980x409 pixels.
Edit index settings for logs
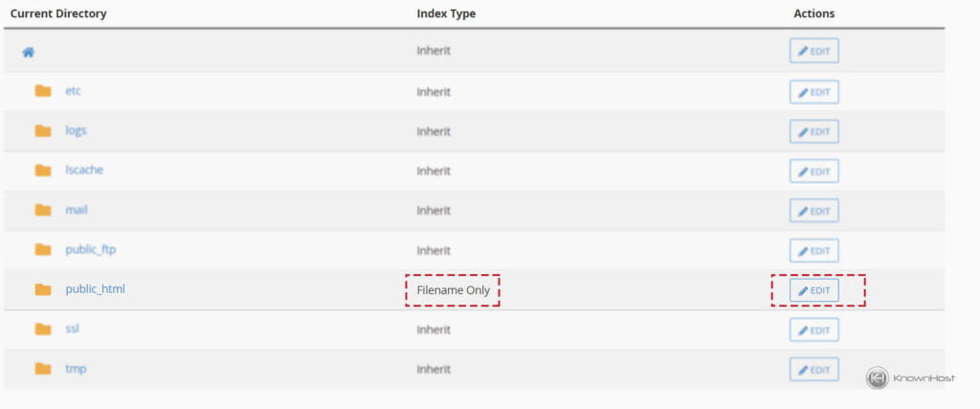coord(813,131)
